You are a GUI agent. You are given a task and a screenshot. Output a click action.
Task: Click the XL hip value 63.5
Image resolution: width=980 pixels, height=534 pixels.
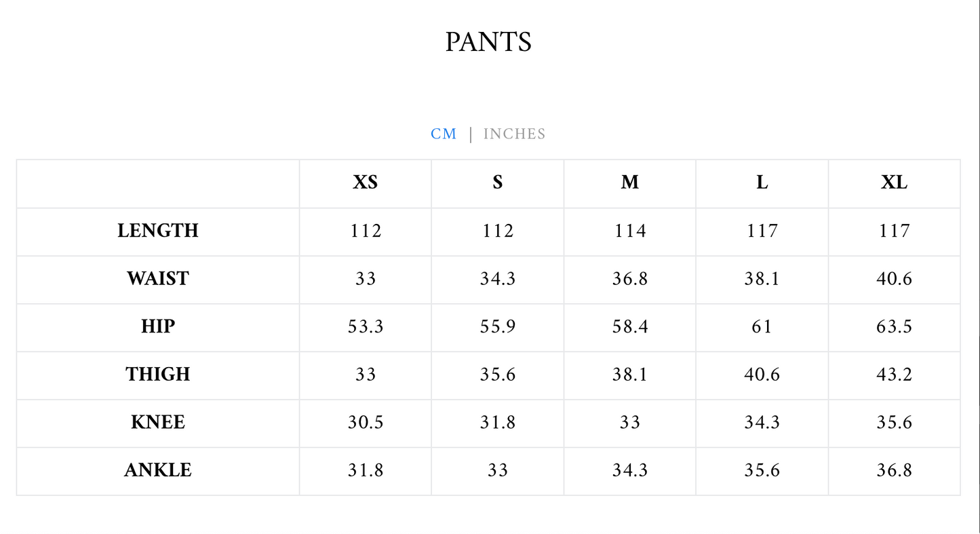[x=894, y=327]
